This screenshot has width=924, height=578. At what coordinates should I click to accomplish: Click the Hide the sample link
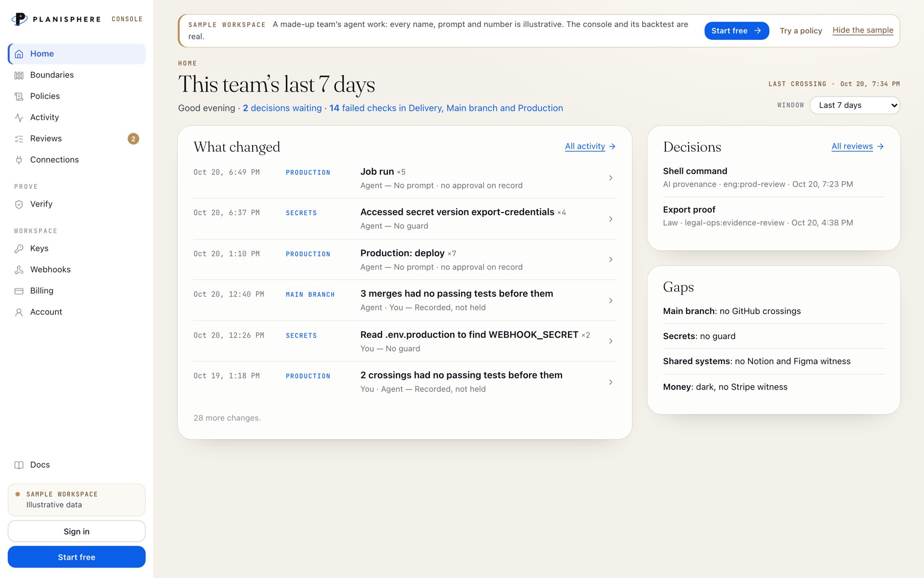pyautogui.click(x=862, y=30)
